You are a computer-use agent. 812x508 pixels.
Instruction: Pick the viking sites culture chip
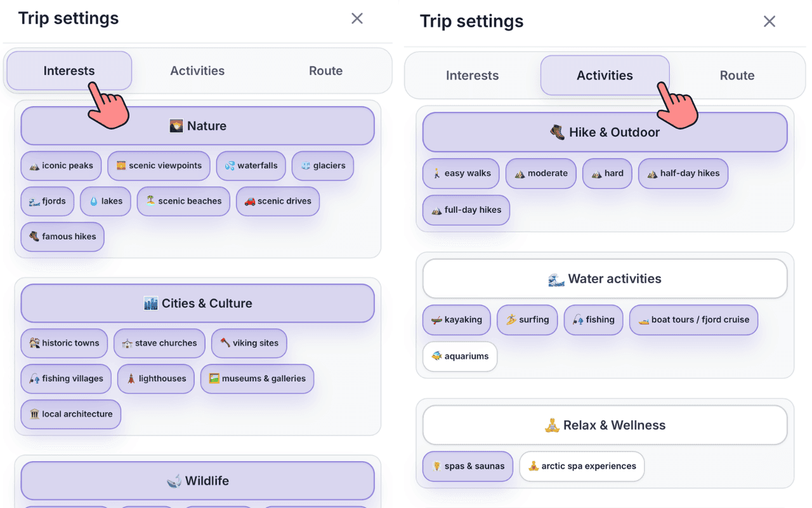click(x=249, y=343)
